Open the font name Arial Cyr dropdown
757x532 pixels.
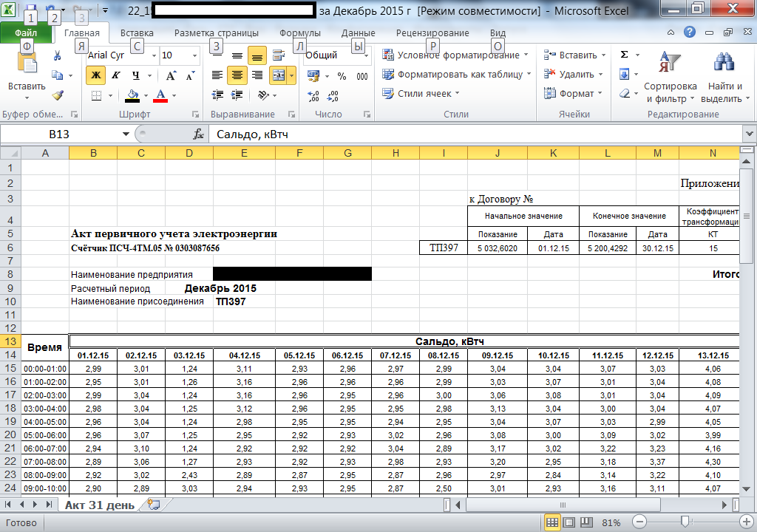click(154, 55)
